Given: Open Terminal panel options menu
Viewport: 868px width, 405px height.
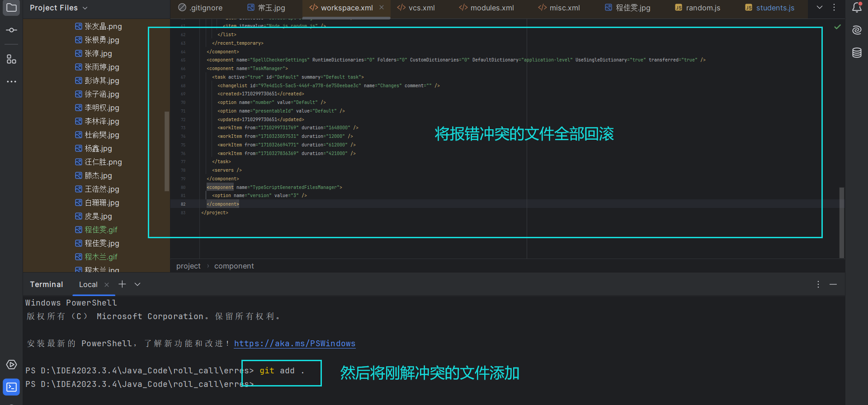Looking at the screenshot, I should tap(818, 284).
